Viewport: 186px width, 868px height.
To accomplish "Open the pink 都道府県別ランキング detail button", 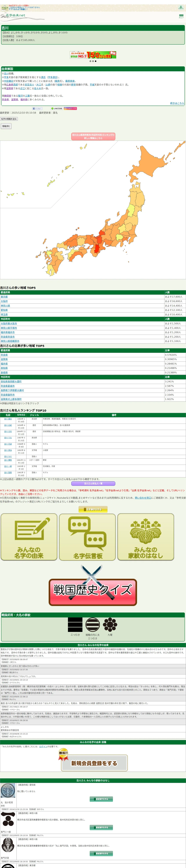I will [93, 136].
